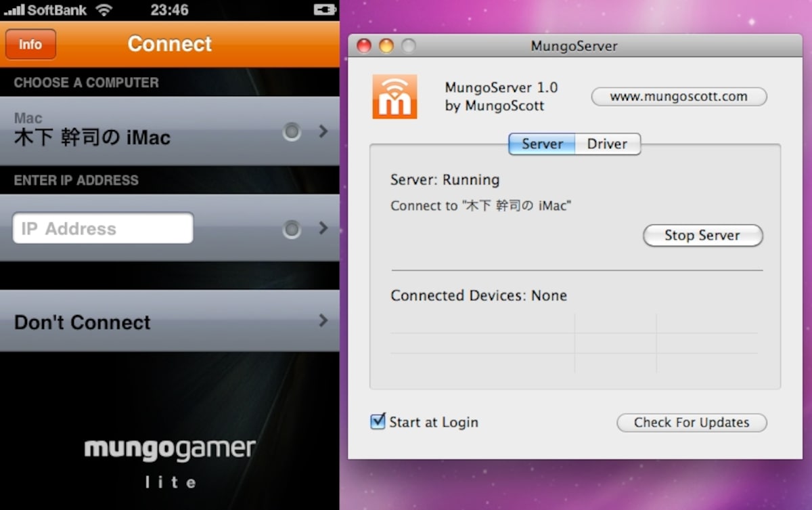Viewport: 812px width, 510px height.
Task: Focus the IP Address input field
Action: (x=103, y=228)
